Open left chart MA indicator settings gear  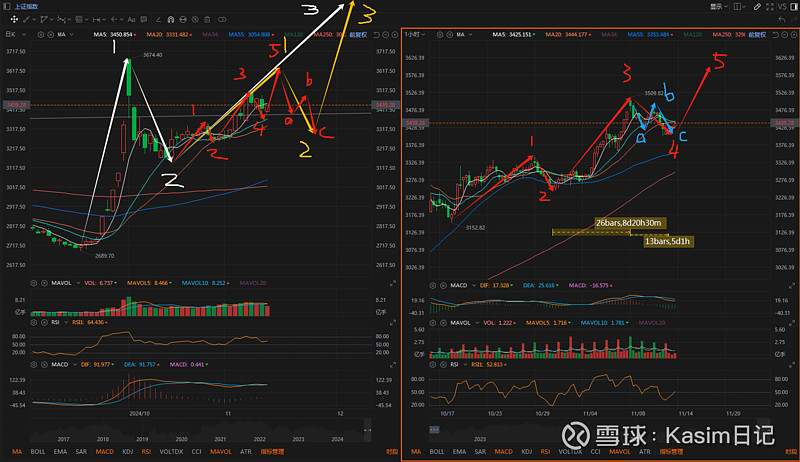click(41, 35)
